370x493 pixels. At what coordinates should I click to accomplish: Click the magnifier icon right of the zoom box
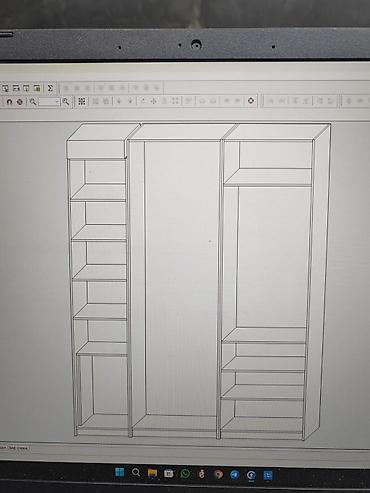click(x=66, y=102)
